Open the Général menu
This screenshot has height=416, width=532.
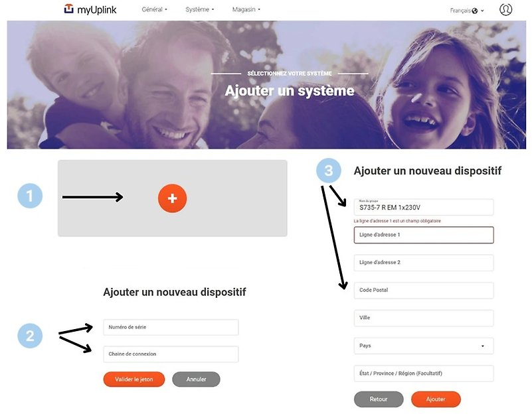coord(154,9)
